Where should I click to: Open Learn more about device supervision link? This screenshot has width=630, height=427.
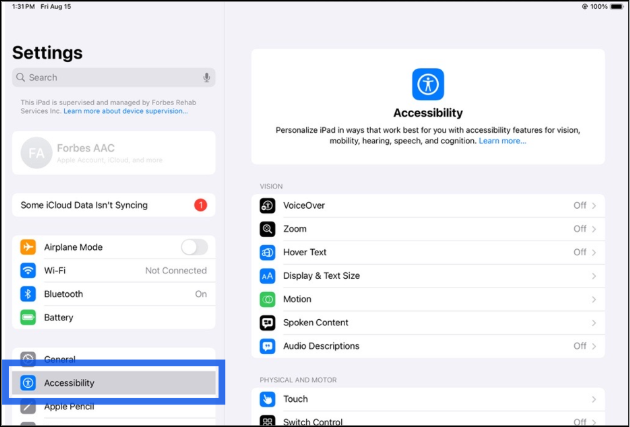(126, 111)
